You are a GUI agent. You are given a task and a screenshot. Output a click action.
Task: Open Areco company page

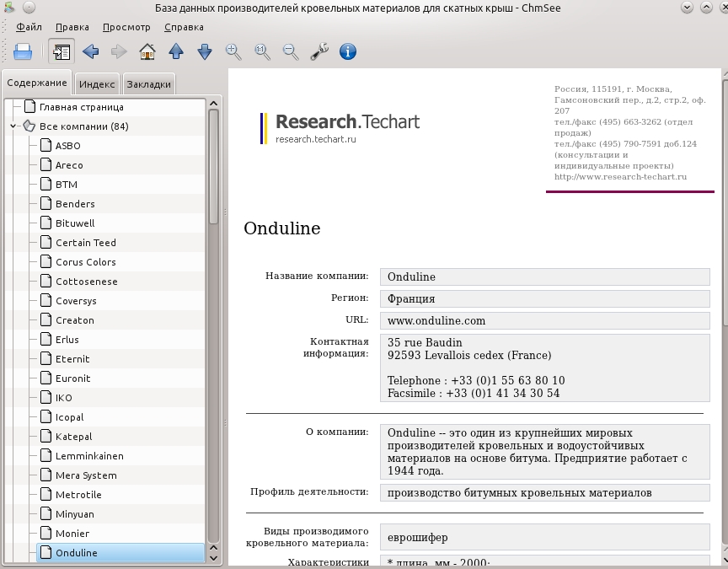tap(69, 165)
